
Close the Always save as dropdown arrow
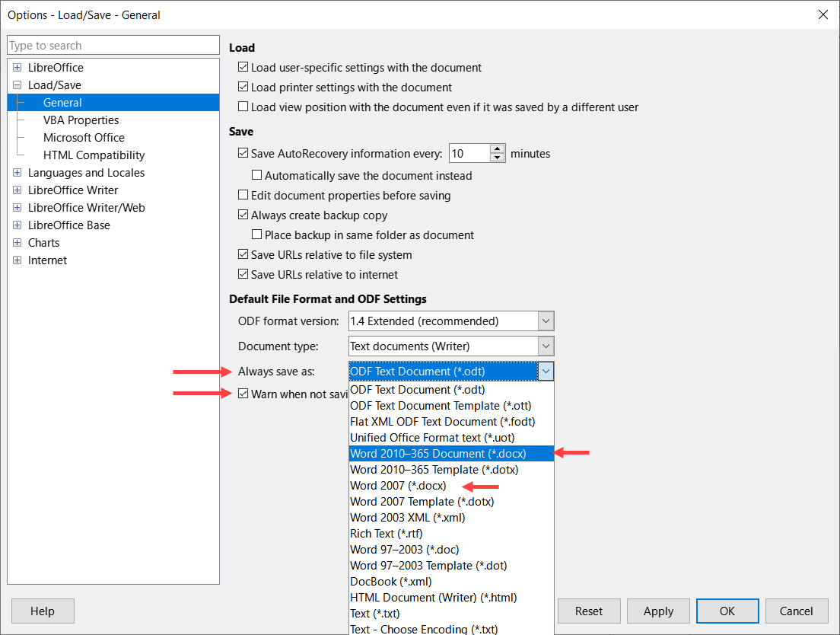pyautogui.click(x=546, y=372)
